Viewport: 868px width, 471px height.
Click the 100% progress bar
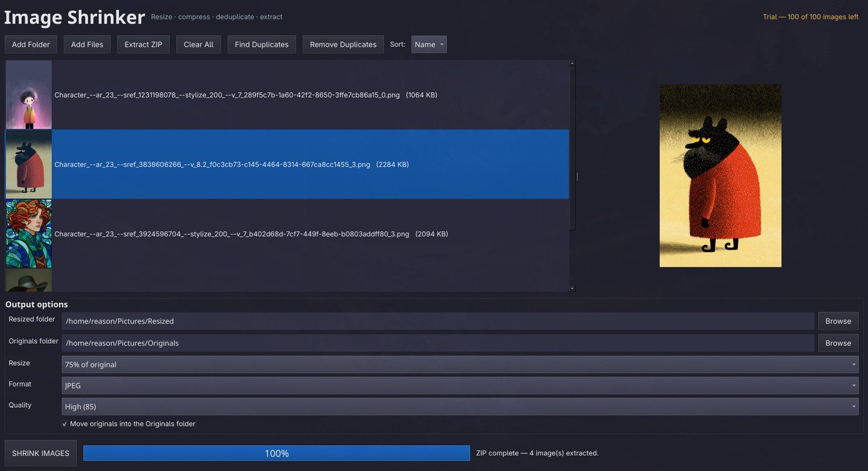277,453
